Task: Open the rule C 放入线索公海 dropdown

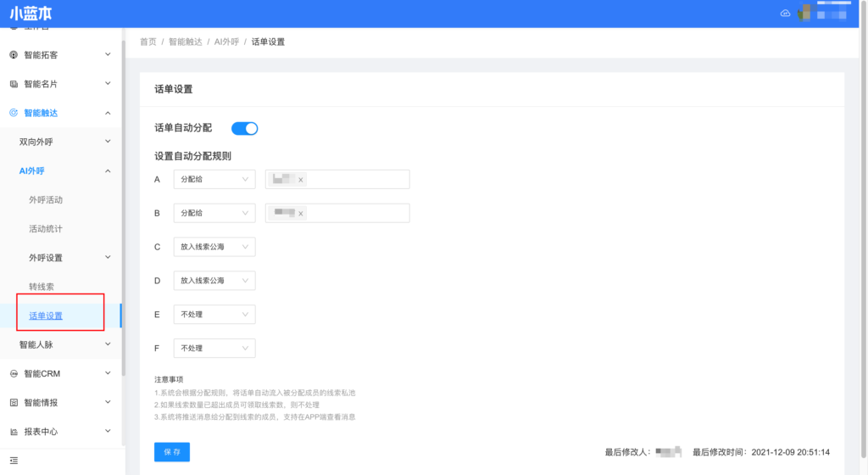Action: pyautogui.click(x=214, y=247)
